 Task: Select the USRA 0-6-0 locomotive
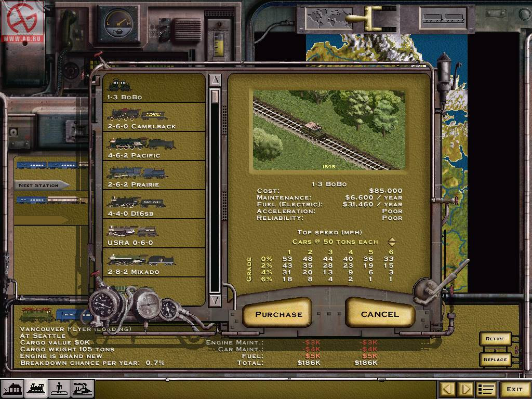pyautogui.click(x=154, y=234)
